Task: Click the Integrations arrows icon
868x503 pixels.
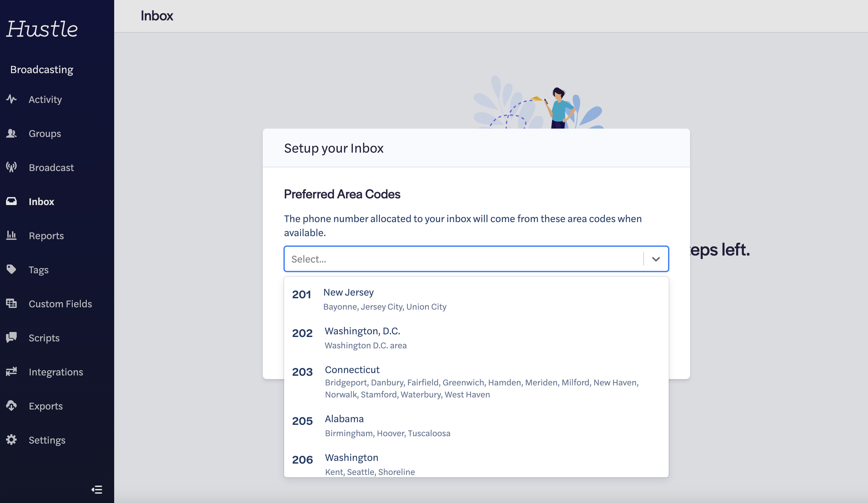Action: (x=11, y=371)
